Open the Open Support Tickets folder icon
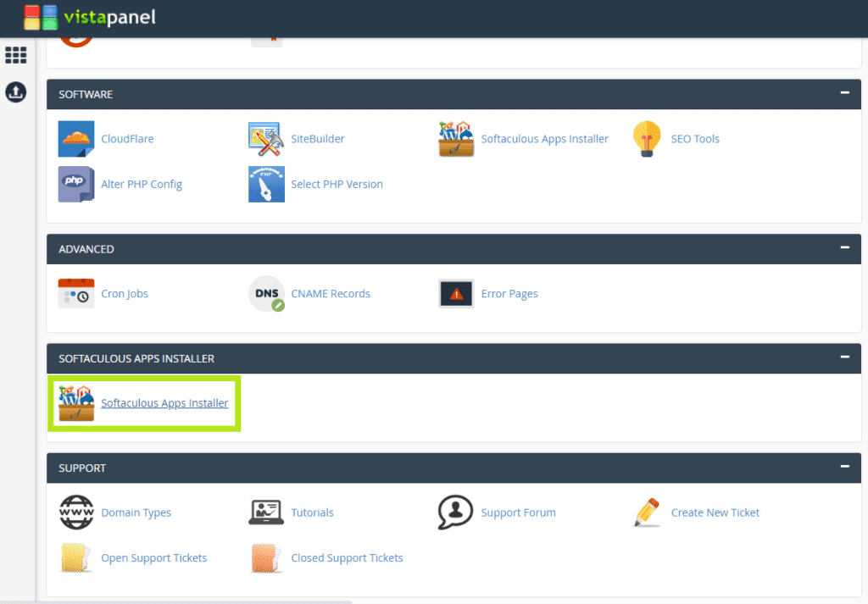 pos(75,557)
